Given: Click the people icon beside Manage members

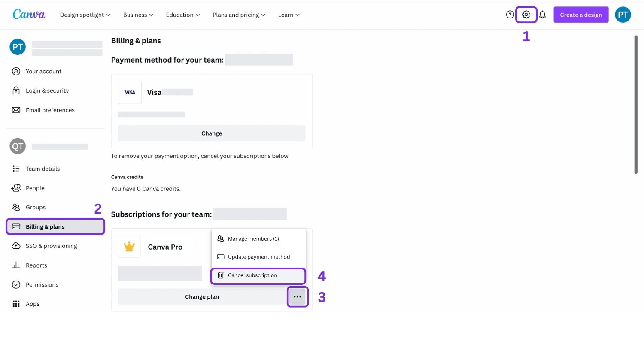Looking at the screenshot, I should pyautogui.click(x=221, y=238).
